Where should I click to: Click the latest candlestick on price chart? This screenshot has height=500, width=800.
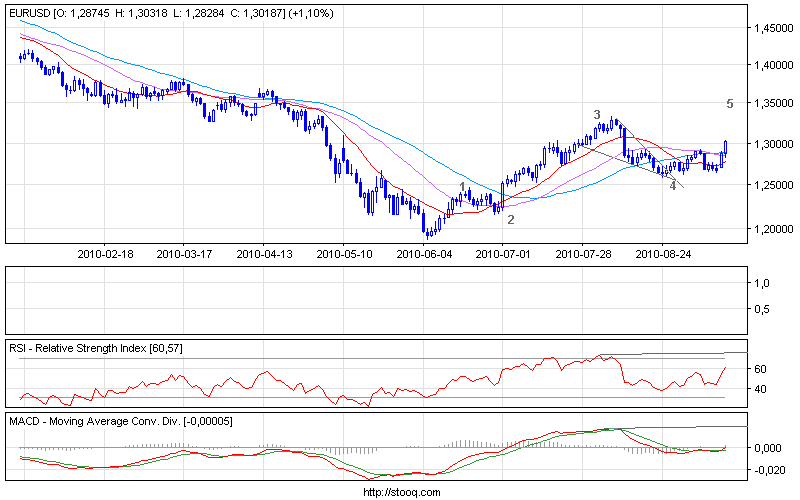pyautogui.click(x=726, y=147)
